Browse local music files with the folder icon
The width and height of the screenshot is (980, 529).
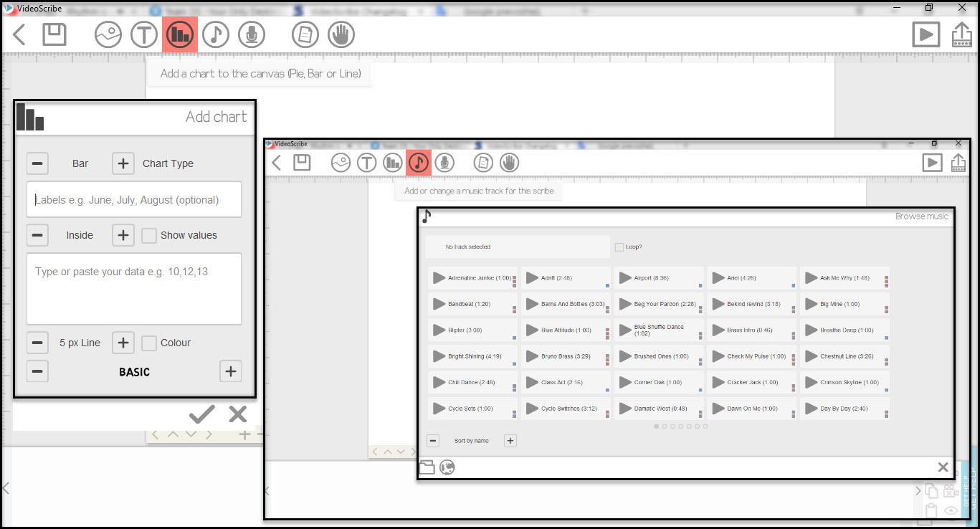427,467
